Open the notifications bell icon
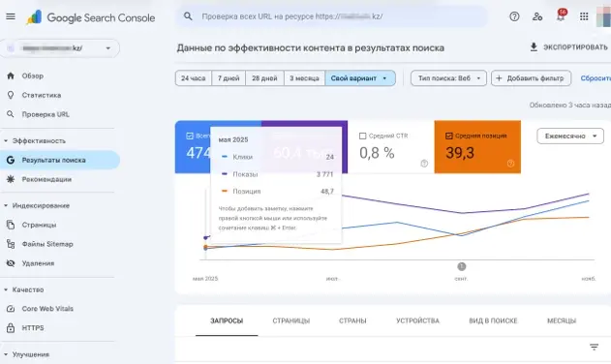The width and height of the screenshot is (611, 364). pos(561,16)
